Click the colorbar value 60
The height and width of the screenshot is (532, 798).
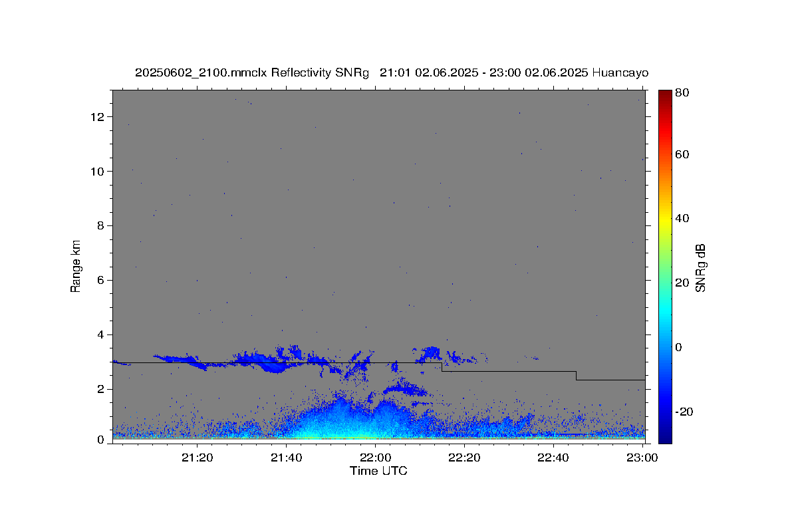[x=682, y=154]
